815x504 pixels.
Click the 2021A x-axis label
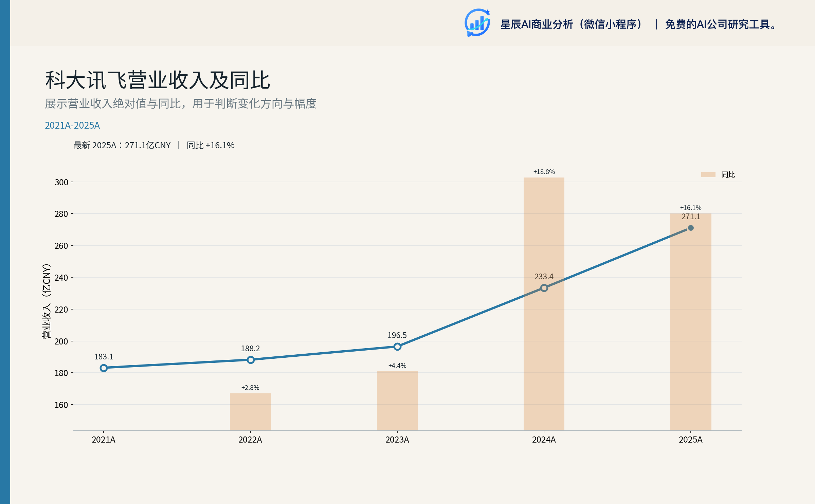click(x=104, y=440)
